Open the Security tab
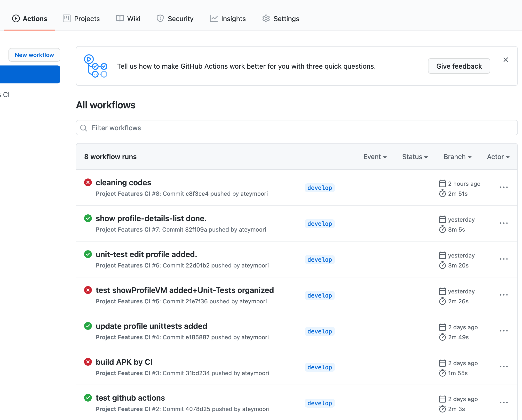This screenshot has height=420, width=522. click(x=175, y=19)
